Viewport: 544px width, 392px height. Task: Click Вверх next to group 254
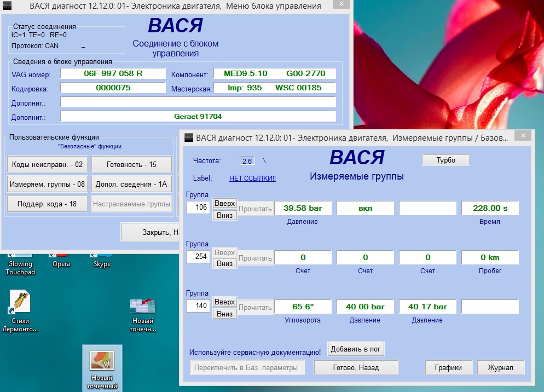[x=225, y=252]
